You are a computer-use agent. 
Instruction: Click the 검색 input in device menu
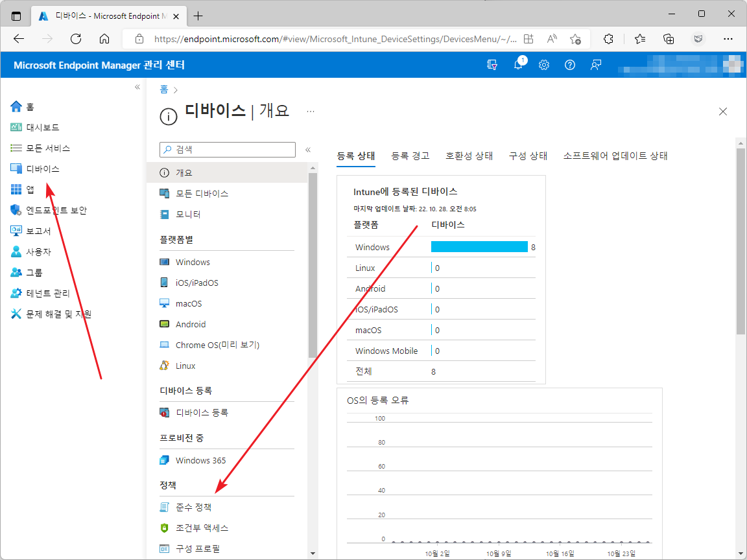[x=227, y=150]
